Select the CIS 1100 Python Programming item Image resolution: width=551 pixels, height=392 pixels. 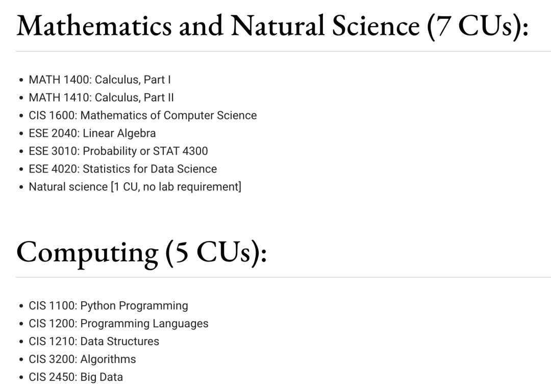point(108,306)
